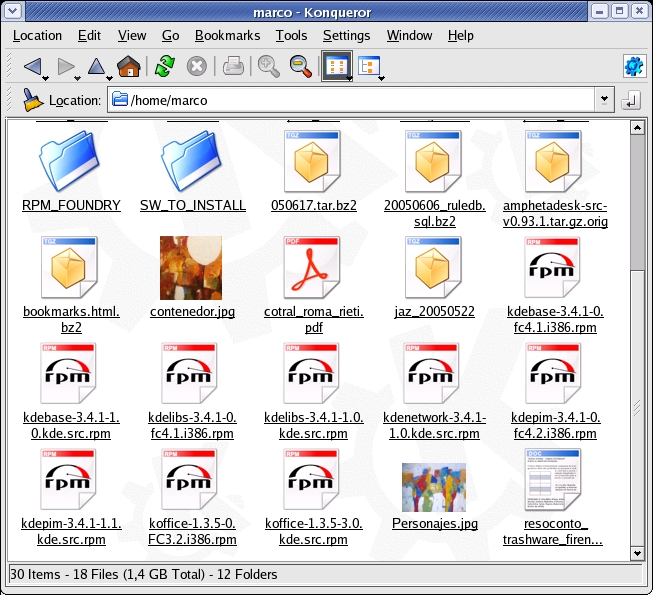653x595 pixels.
Task: Click the Zoom out magnifier icon
Action: pyautogui.click(x=300, y=67)
